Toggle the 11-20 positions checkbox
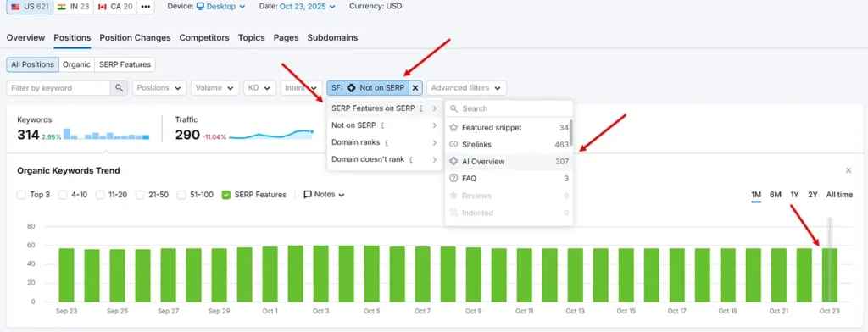This screenshot has width=868, height=332. 100,195
